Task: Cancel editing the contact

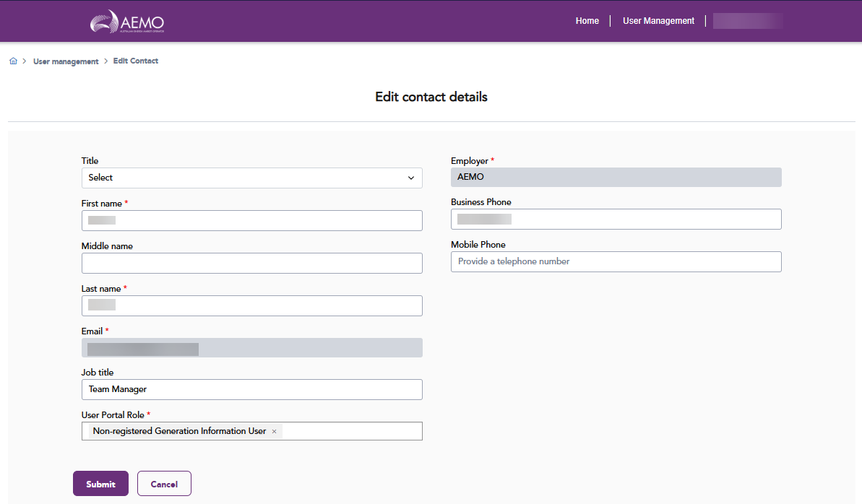Action: tap(164, 484)
